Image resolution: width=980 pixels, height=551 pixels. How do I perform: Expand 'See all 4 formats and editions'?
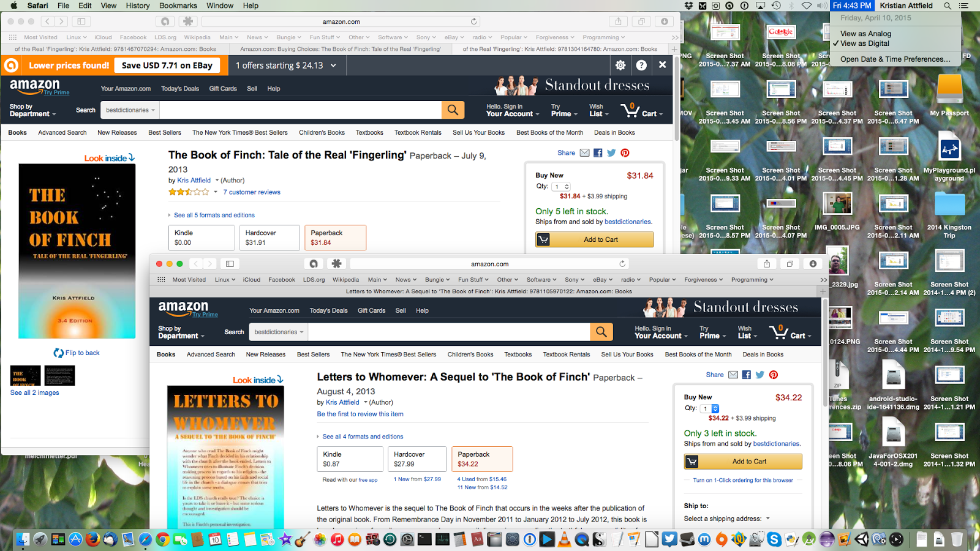(363, 437)
